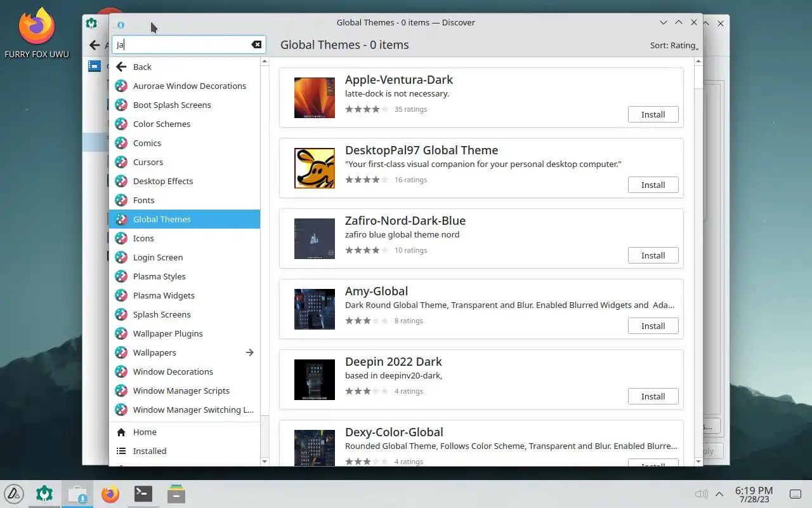
Task: Expand hidden system tray icons
Action: point(719,494)
